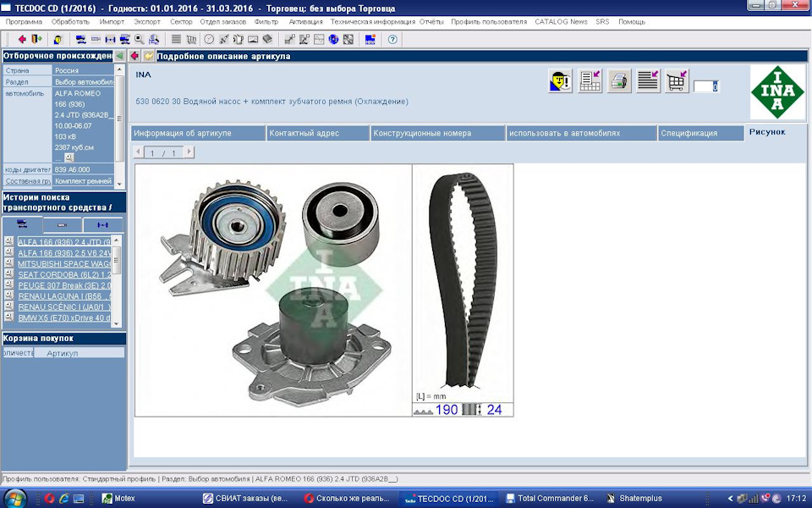This screenshot has height=508, width=812.
Task: Click the globe icon in the toolbar
Action: click(x=333, y=39)
